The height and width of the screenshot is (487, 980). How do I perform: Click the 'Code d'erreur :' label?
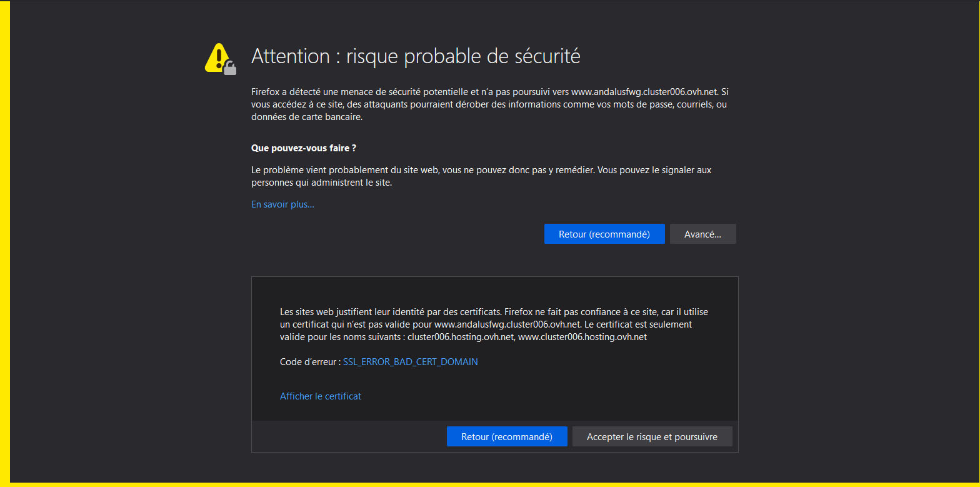coord(310,362)
